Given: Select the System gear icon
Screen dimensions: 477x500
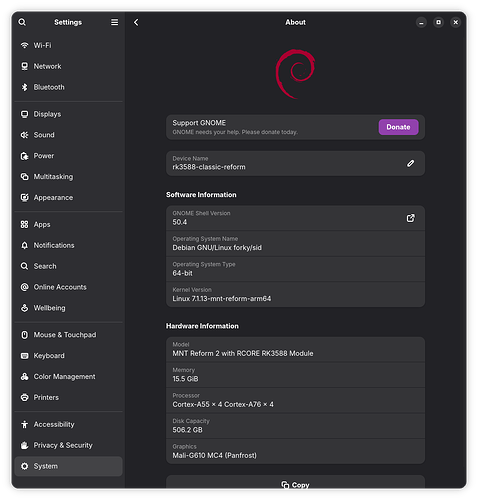Looking at the screenshot, I should [x=24, y=466].
